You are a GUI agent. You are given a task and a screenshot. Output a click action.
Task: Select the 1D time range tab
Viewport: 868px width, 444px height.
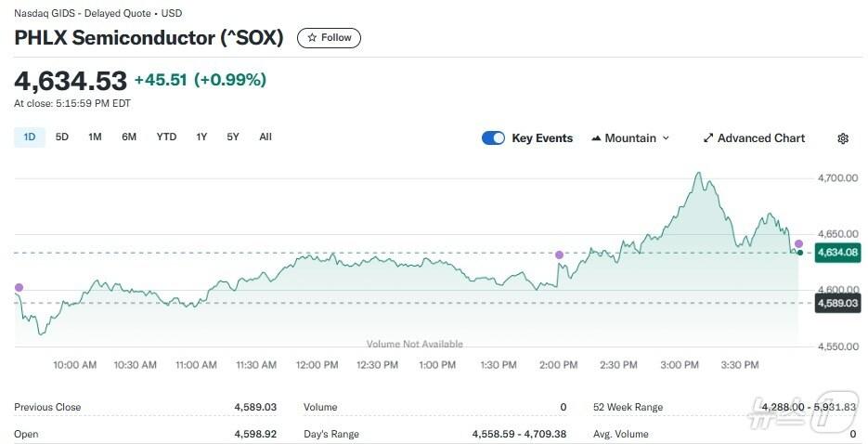point(29,137)
